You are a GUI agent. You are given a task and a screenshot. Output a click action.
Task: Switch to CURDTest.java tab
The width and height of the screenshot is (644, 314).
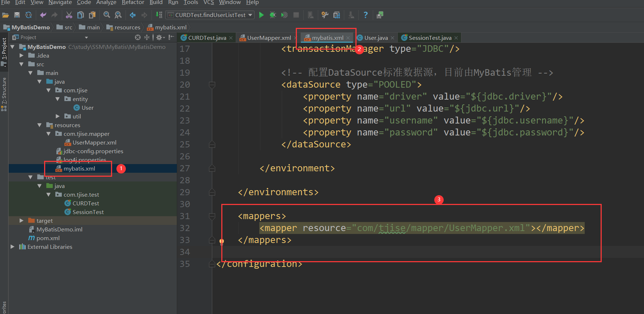click(207, 38)
